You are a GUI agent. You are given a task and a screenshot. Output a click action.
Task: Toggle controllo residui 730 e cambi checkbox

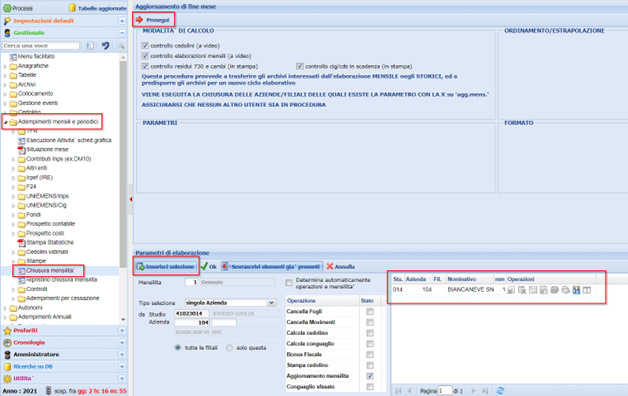145,66
